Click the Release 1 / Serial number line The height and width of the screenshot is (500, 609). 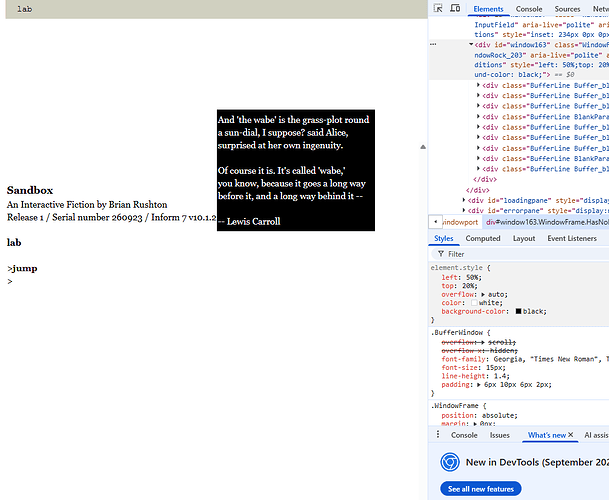(x=111, y=218)
